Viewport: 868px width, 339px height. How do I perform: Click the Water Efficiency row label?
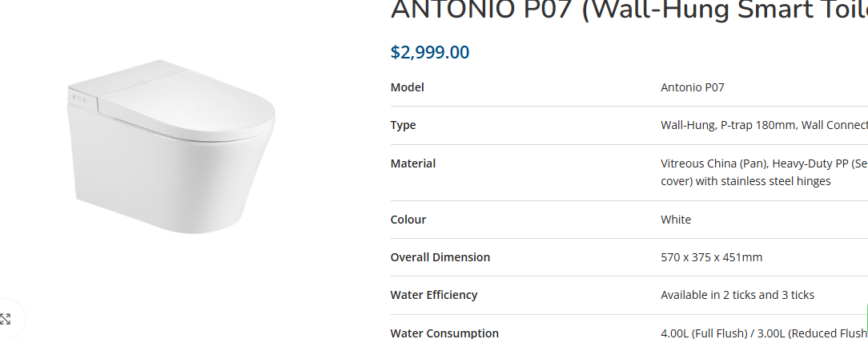434,295
